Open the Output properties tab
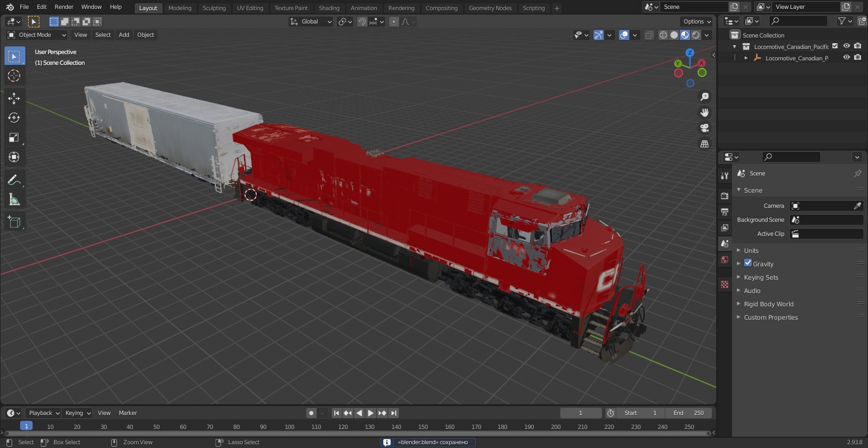This screenshot has width=868, height=448. pyautogui.click(x=724, y=212)
